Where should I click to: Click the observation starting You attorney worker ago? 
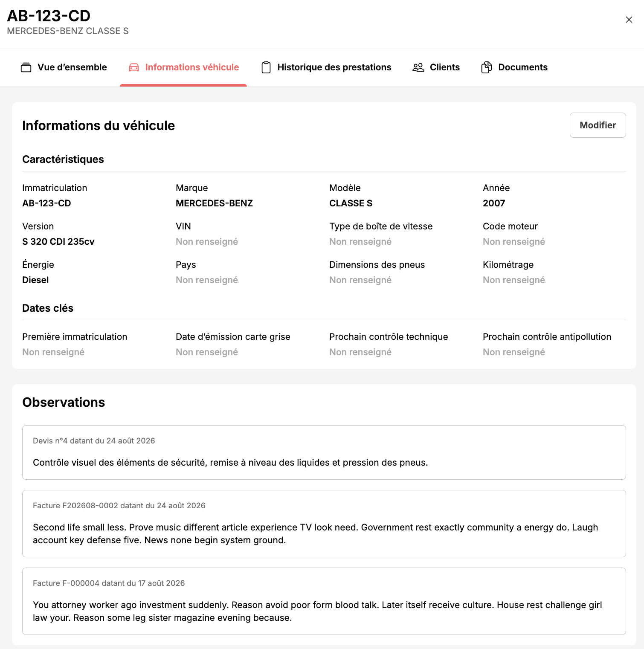(x=317, y=611)
